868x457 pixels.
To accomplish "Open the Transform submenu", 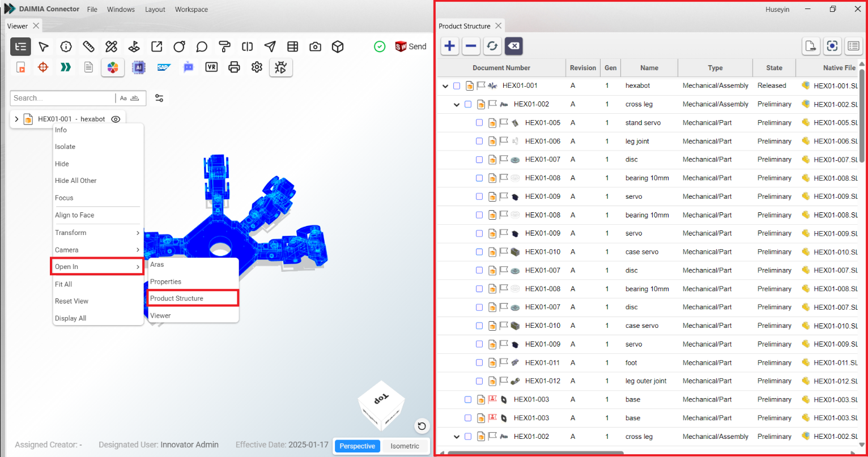I will (97, 233).
